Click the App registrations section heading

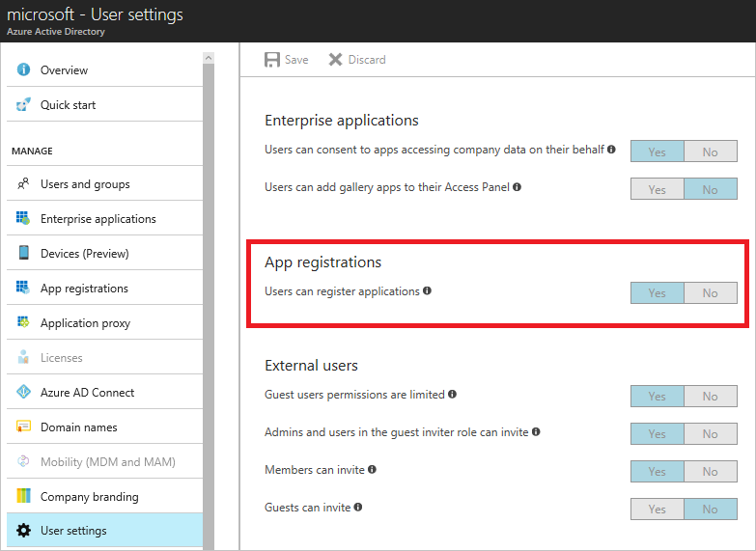pos(322,262)
